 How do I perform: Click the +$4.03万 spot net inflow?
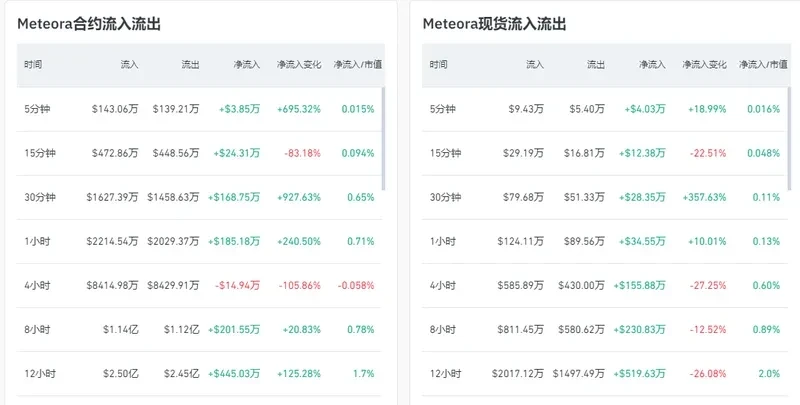645,109
